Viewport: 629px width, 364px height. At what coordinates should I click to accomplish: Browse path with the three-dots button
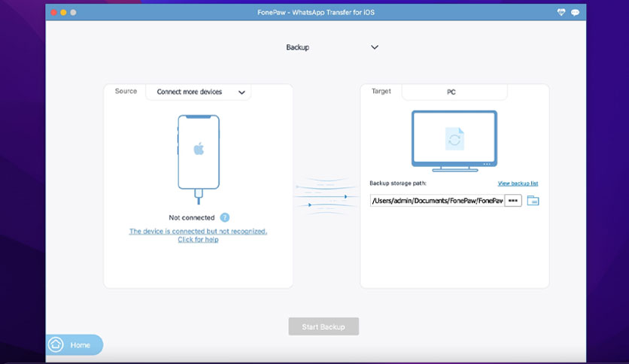[513, 201]
